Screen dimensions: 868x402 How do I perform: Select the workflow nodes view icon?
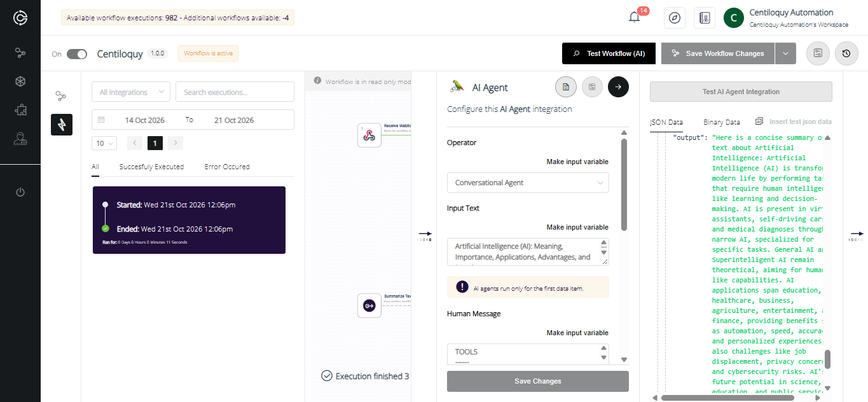[61, 96]
